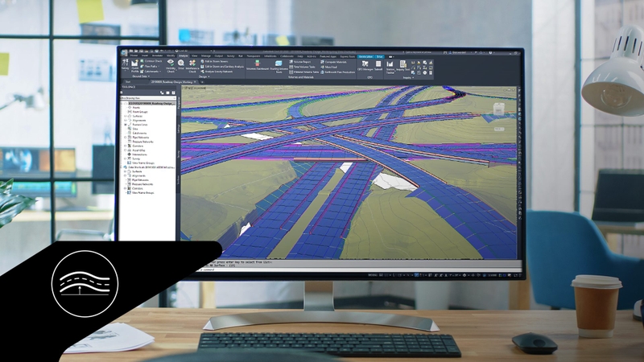Viewport: 644px width, 362px height.
Task: Collapse the Data Shortcuts node
Action: pyautogui.click(x=122, y=167)
